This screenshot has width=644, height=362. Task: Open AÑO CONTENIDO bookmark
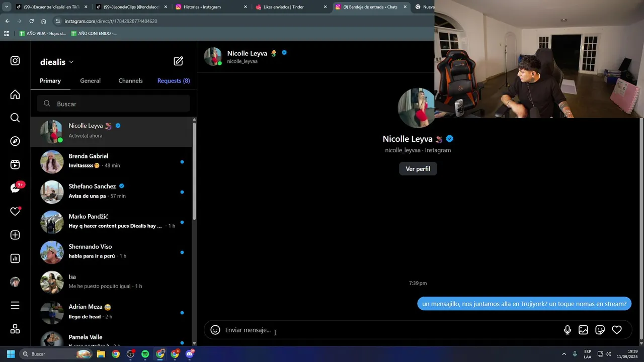click(94, 34)
